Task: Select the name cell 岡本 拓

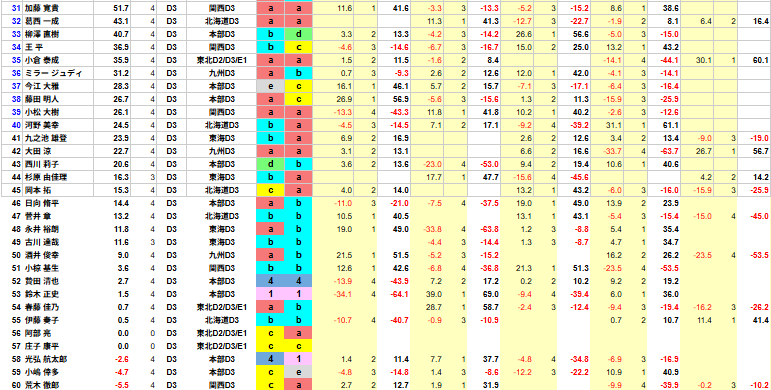Action: [38, 190]
